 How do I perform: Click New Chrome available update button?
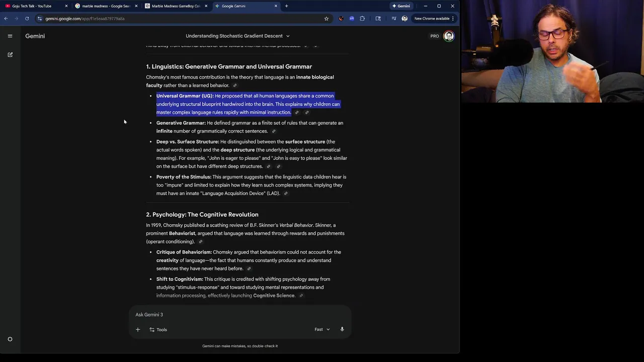[x=432, y=19]
